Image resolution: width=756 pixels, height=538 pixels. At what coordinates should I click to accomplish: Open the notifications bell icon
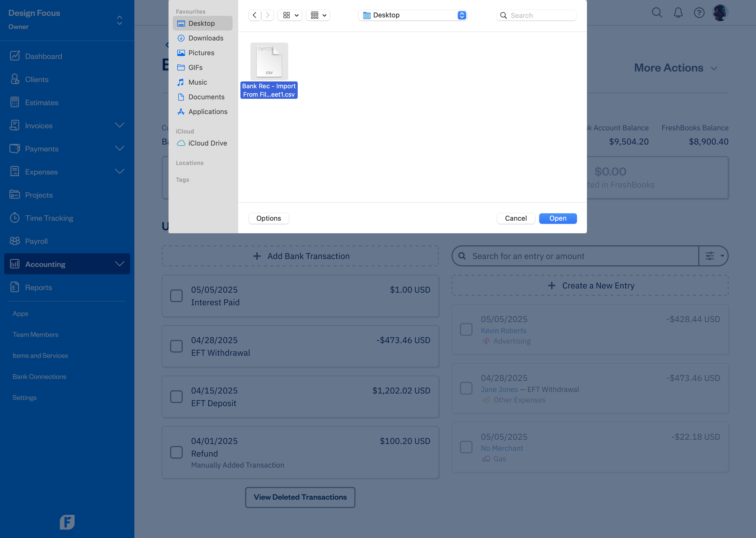click(678, 13)
